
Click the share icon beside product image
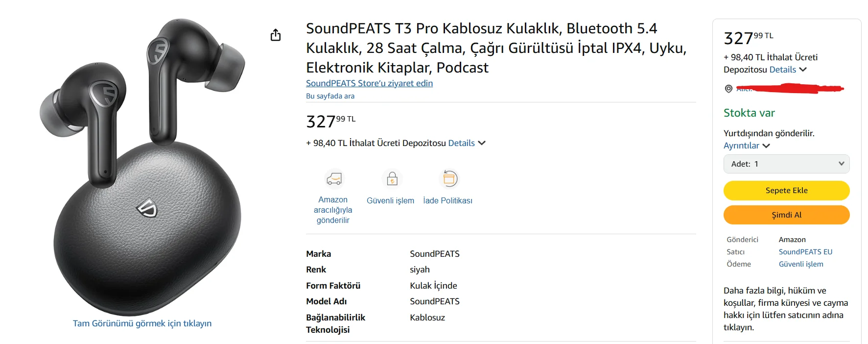tap(276, 35)
